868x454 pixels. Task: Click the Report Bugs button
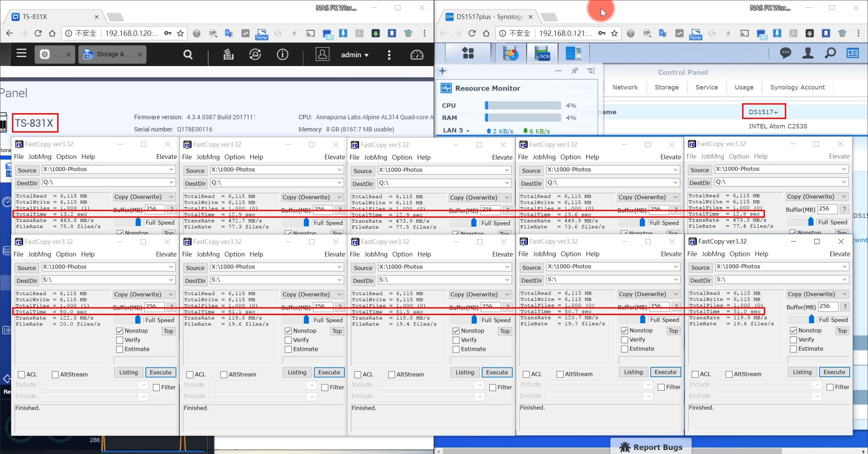(x=651, y=447)
